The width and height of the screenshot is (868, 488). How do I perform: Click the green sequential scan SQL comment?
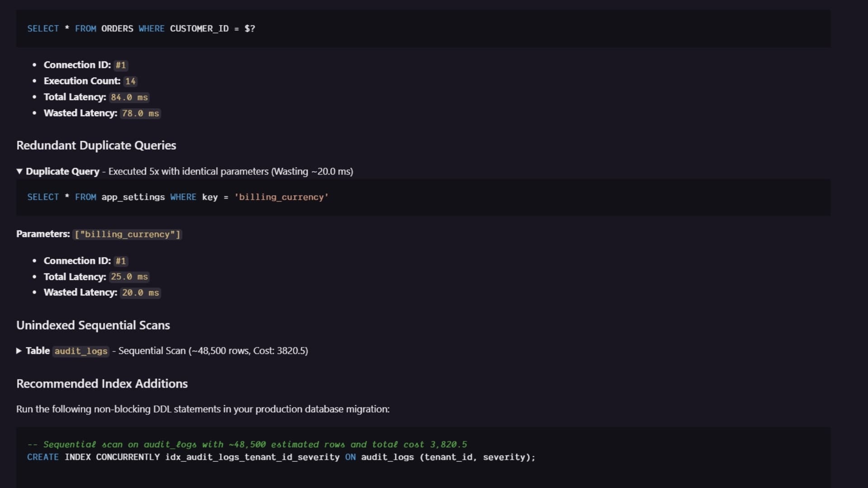[247, 445]
